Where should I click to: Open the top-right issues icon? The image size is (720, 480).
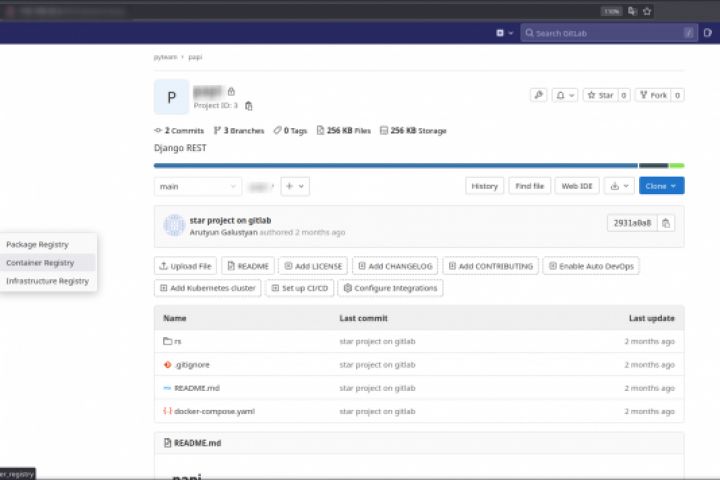click(x=708, y=33)
